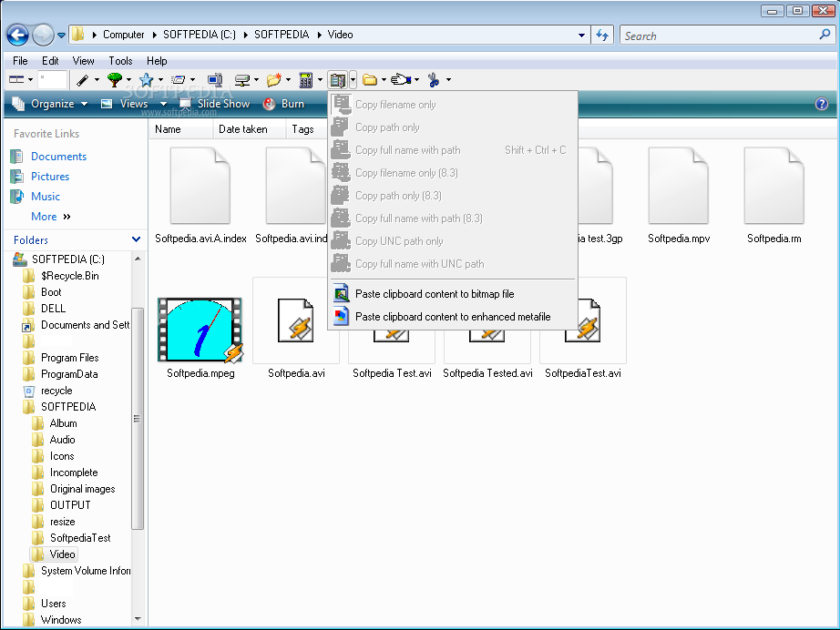Select the Softpedia.avi.A.index file icon

pos(200,186)
